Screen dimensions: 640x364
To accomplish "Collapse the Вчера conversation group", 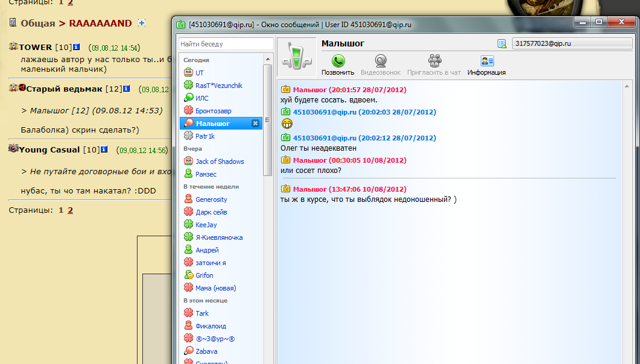I will pyautogui.click(x=192, y=148).
